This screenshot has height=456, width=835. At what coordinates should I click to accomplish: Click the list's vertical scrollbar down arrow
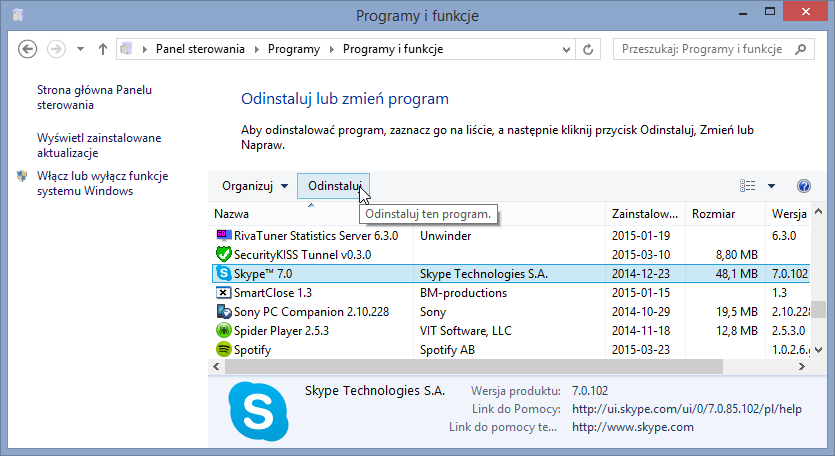(x=818, y=350)
